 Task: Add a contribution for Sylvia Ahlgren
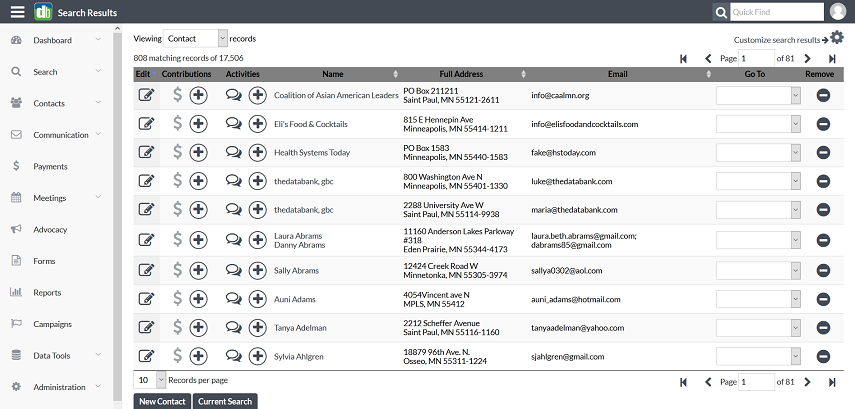click(198, 357)
